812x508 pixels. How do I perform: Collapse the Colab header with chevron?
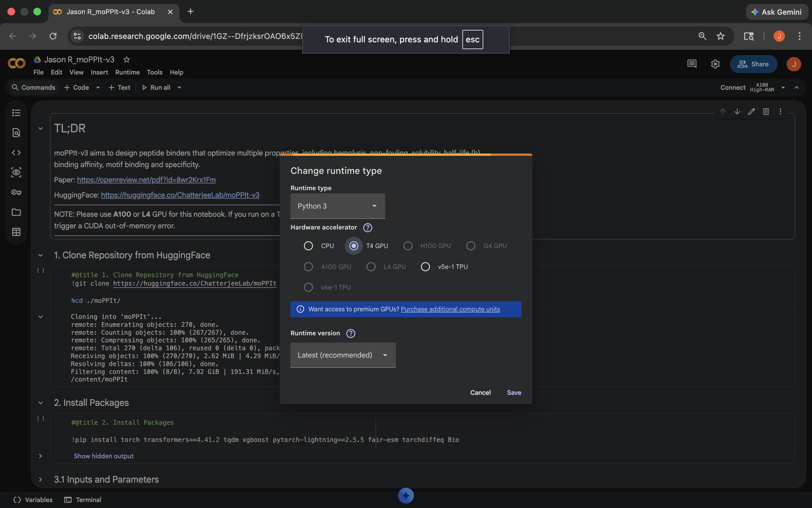[796, 88]
